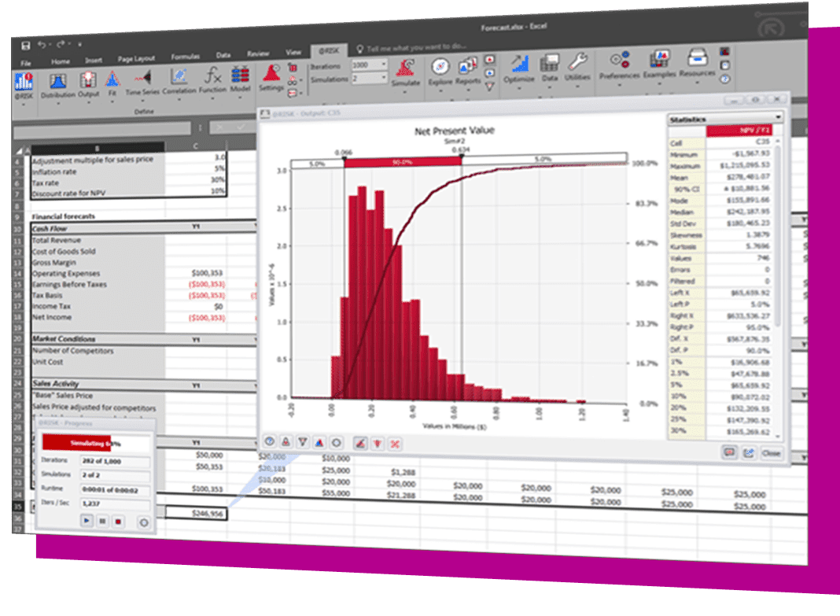Expand the Statistics panel dropdown
The image size is (840, 616).
point(777,119)
